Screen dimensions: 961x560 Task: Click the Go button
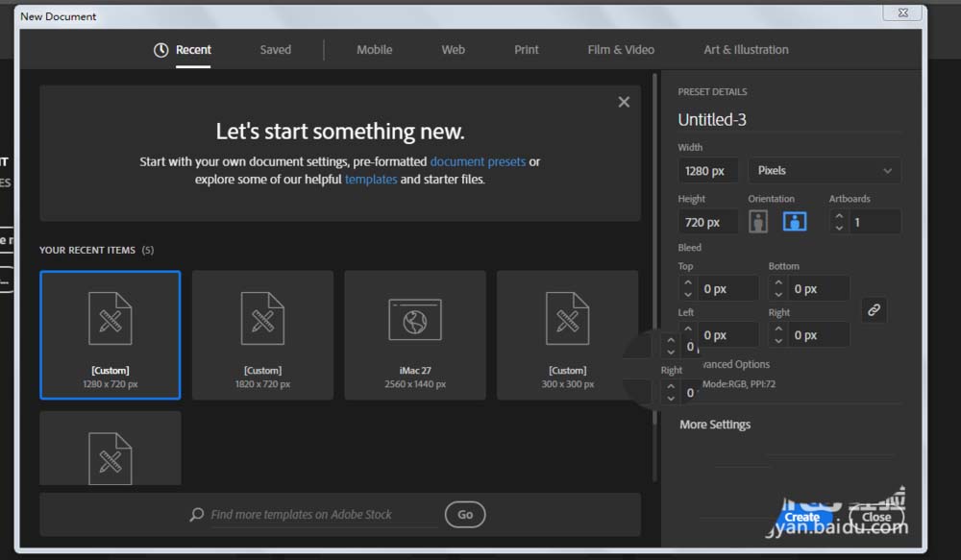[465, 515]
